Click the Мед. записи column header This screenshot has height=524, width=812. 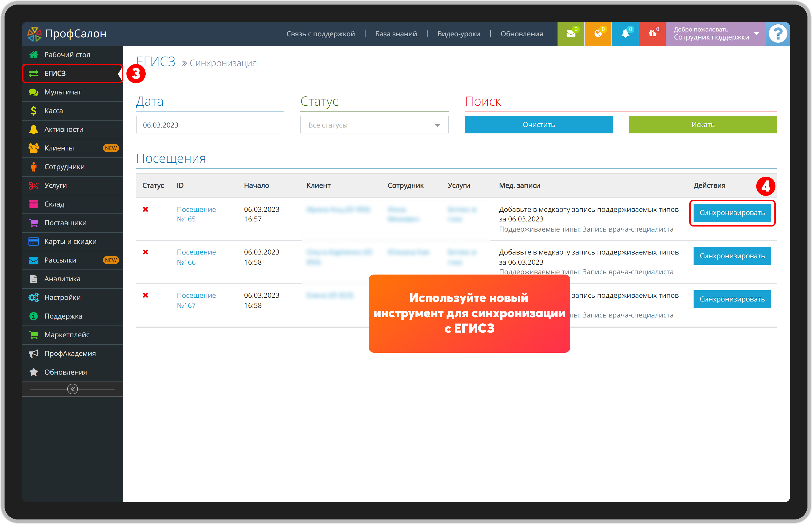click(x=519, y=185)
